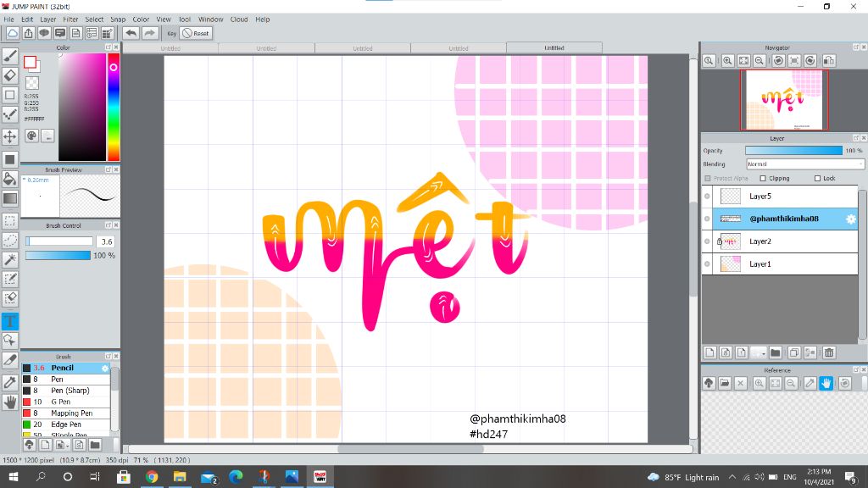This screenshot has height=488, width=868.
Task: Toggle visibility of Layer2
Action: 707,241
